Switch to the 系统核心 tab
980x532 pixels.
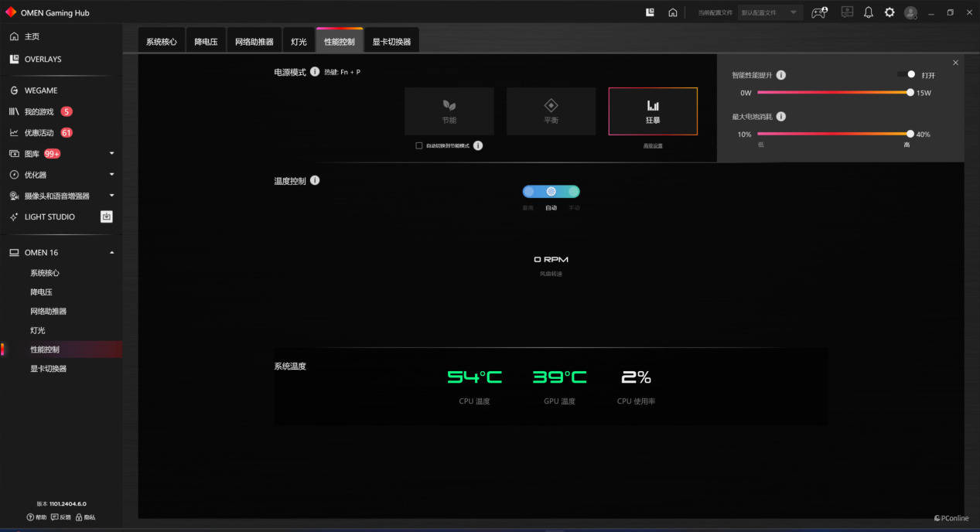click(162, 42)
